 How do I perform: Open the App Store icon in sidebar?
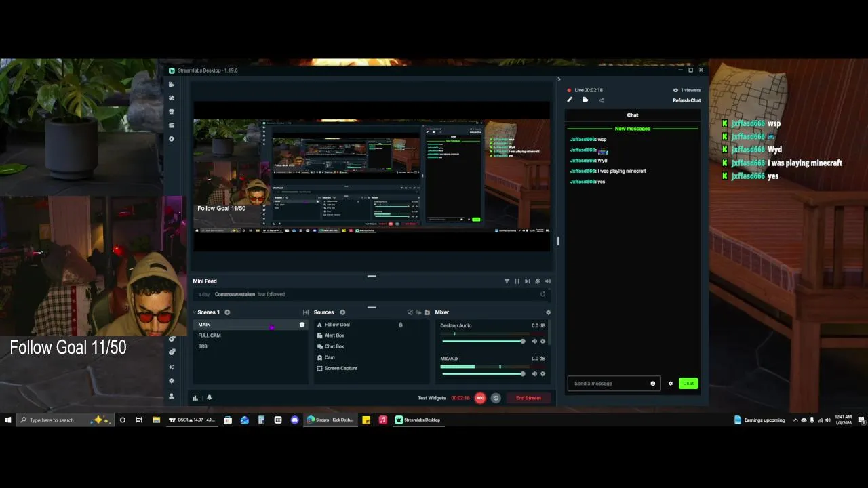(x=172, y=112)
